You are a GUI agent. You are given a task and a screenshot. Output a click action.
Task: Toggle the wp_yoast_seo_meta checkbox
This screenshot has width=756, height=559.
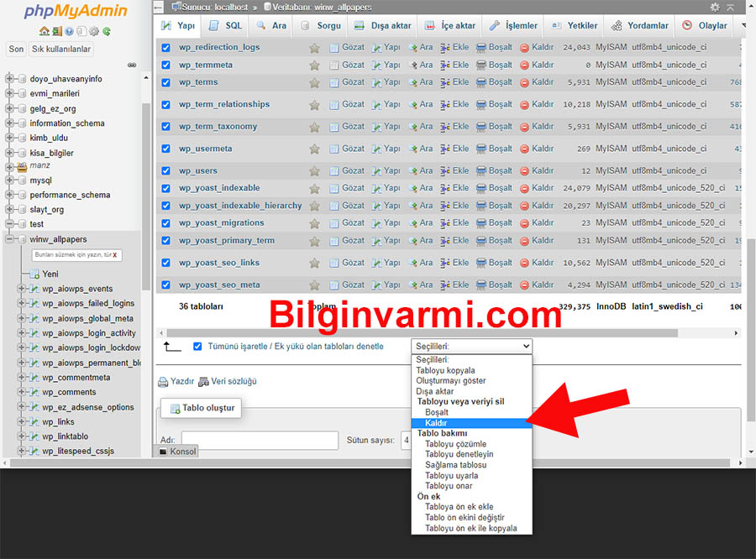click(165, 285)
